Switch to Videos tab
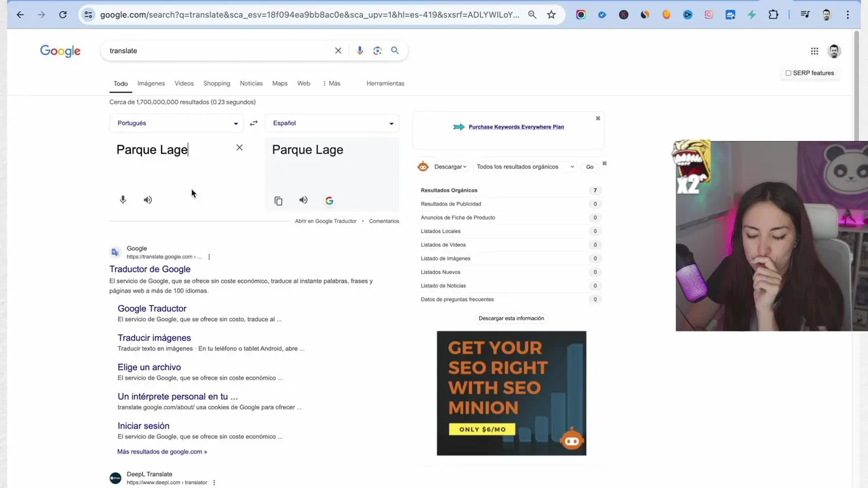Viewport: 868px width, 488px height. pos(184,83)
